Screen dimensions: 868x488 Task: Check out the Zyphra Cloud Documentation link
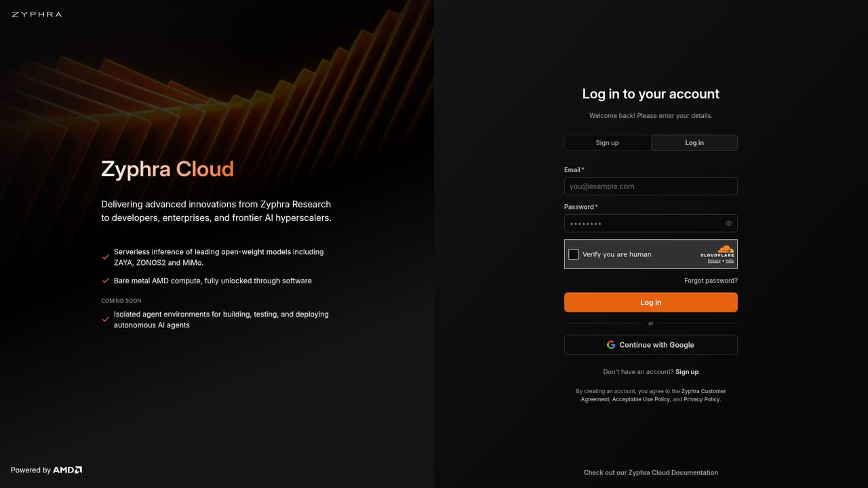(651, 472)
